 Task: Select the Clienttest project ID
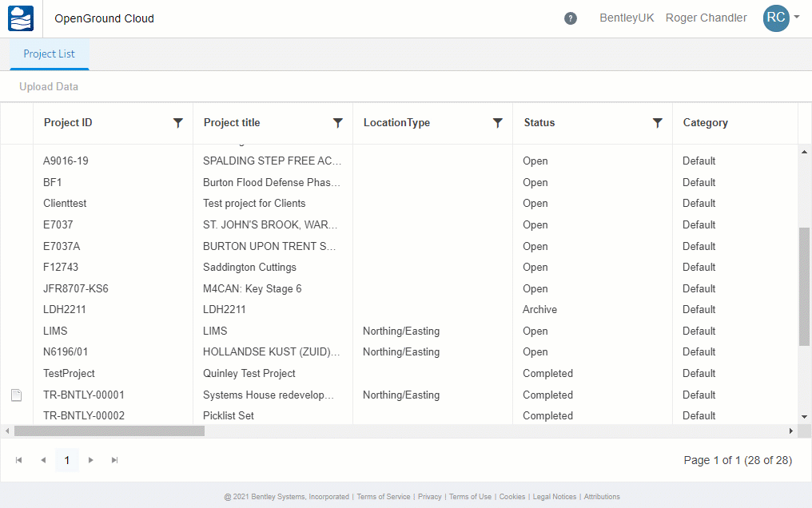(x=65, y=204)
